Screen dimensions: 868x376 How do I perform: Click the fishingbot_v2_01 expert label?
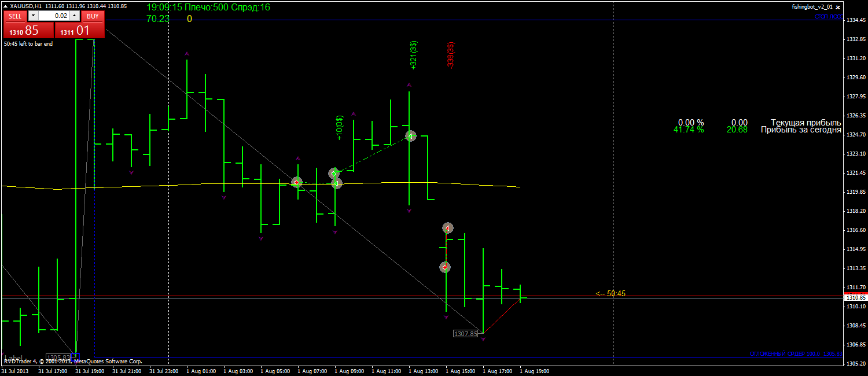point(812,6)
